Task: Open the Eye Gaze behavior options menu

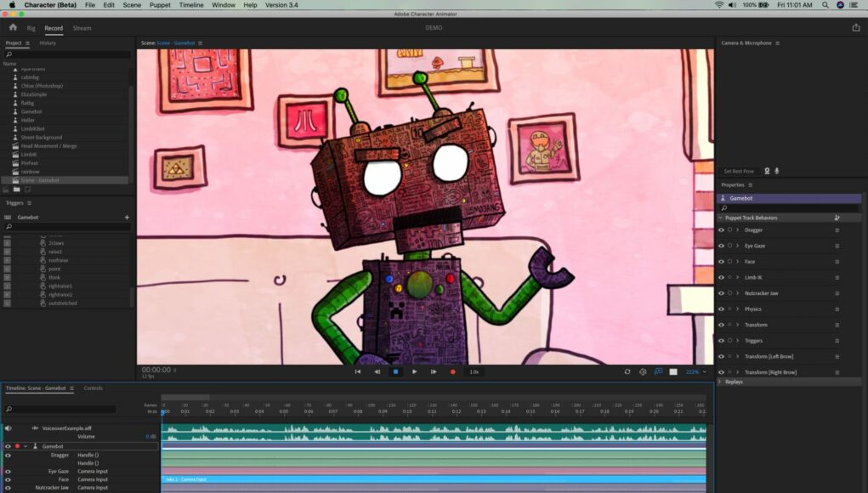Action: click(837, 246)
